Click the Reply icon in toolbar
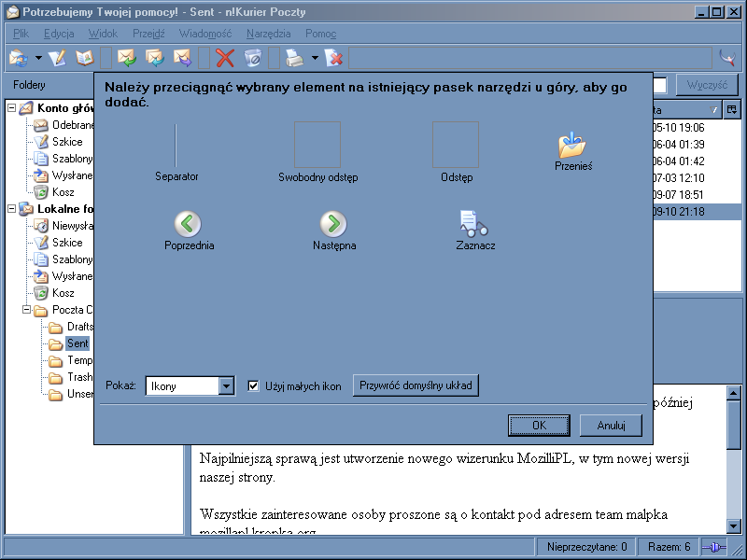The height and width of the screenshot is (560, 747). (127, 58)
